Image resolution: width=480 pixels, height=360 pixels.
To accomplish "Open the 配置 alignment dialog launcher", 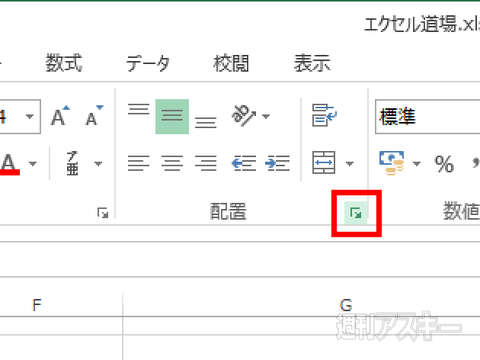I will [x=356, y=213].
